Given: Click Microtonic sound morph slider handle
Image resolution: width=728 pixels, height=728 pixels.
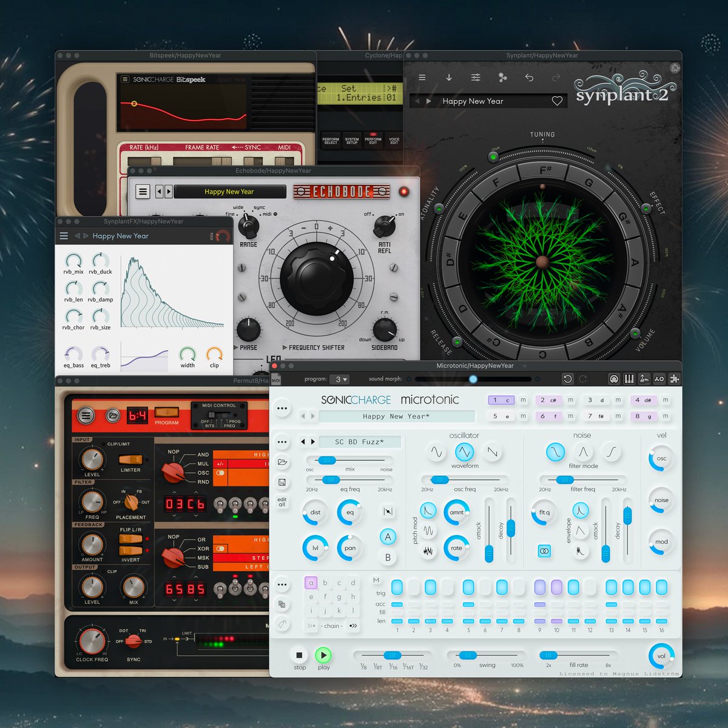Looking at the screenshot, I should [x=473, y=379].
